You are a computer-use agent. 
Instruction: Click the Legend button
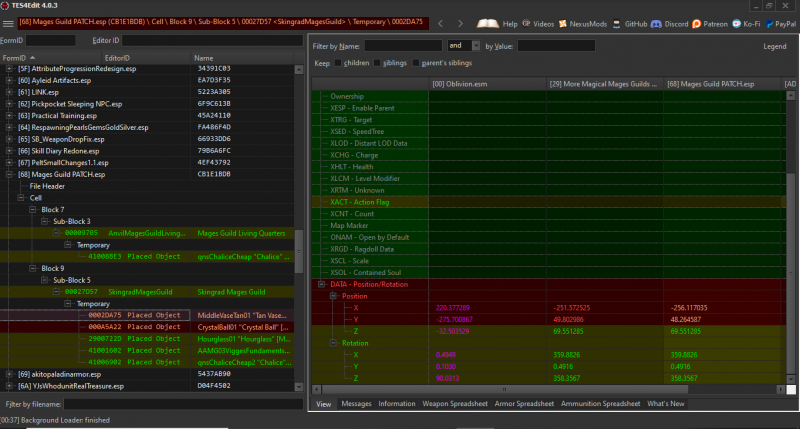tap(774, 46)
